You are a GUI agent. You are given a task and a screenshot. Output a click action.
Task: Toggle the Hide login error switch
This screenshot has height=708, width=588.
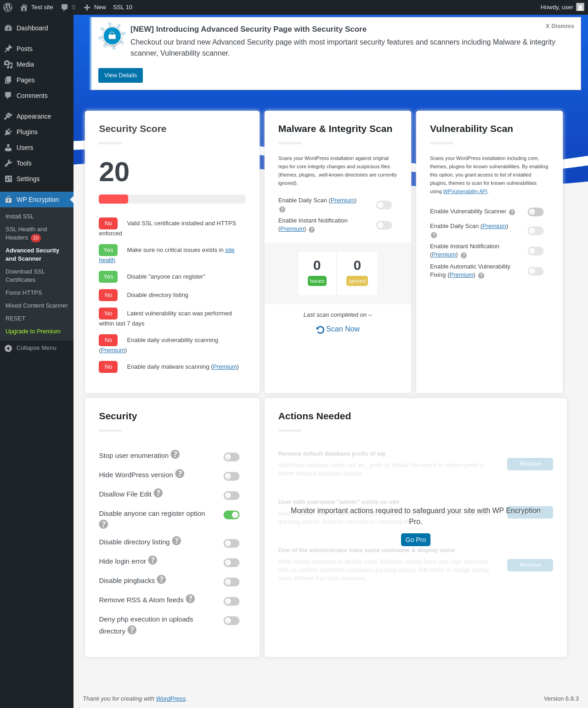pyautogui.click(x=232, y=563)
